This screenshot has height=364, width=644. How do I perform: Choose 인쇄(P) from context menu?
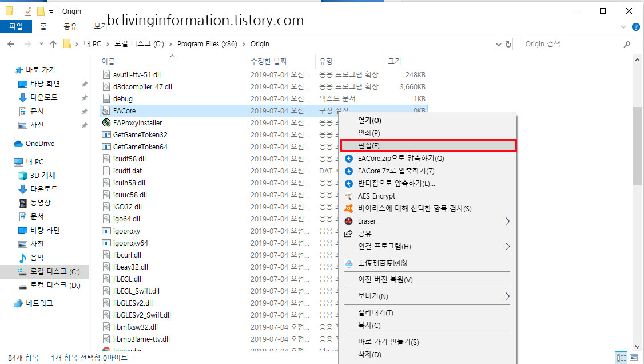[369, 133]
